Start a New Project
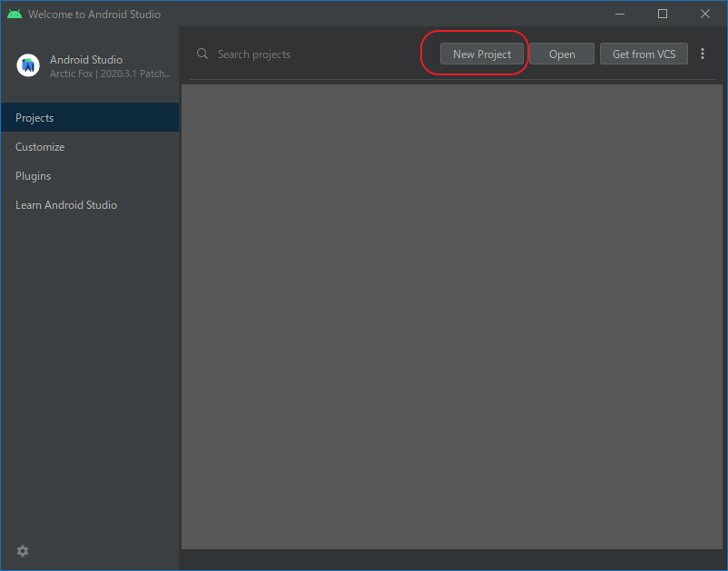Screen dimensions: 728x571 [x=481, y=54]
